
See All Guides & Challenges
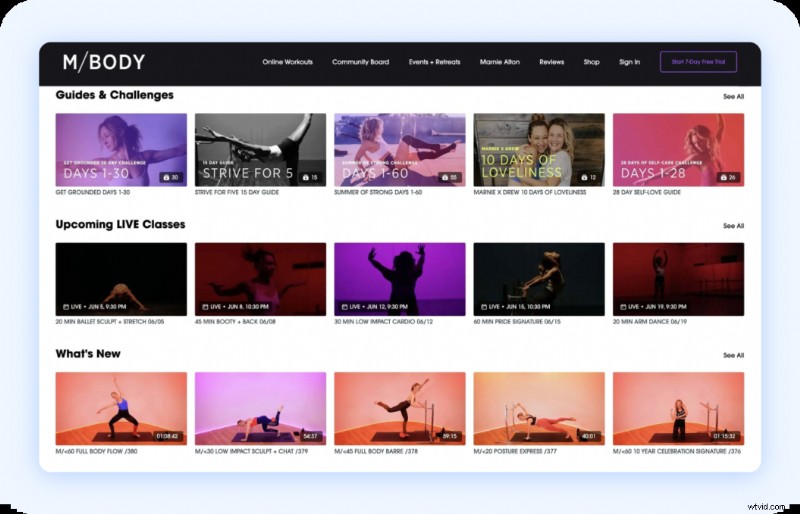pos(733,96)
